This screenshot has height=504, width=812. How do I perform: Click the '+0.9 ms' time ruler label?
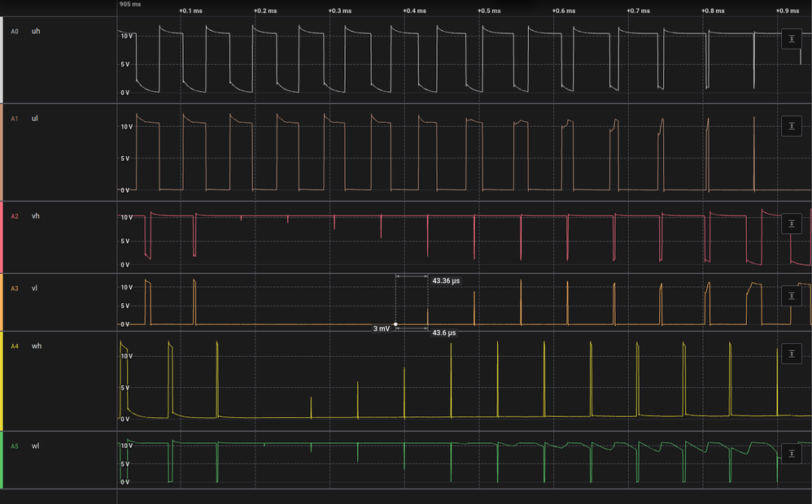click(x=787, y=11)
